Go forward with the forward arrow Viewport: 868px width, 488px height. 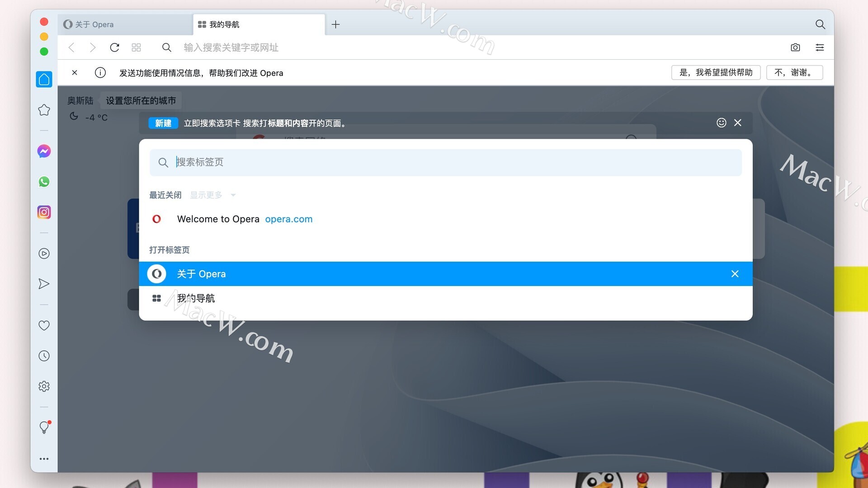click(93, 47)
